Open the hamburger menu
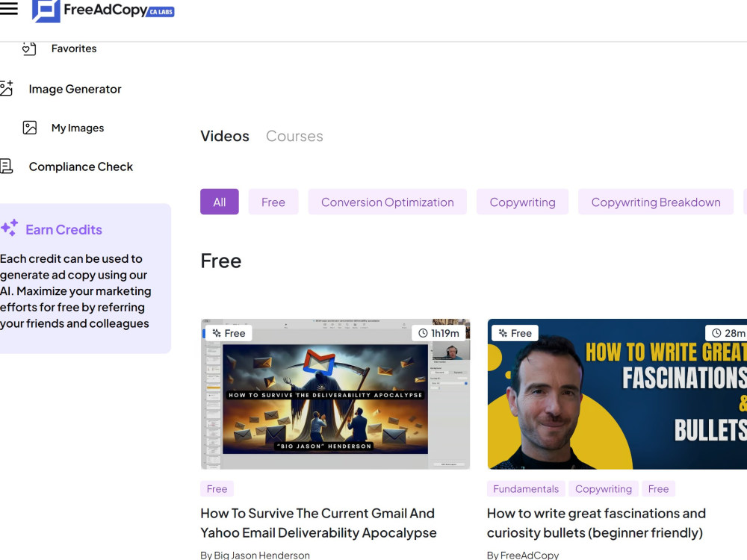 8,8
